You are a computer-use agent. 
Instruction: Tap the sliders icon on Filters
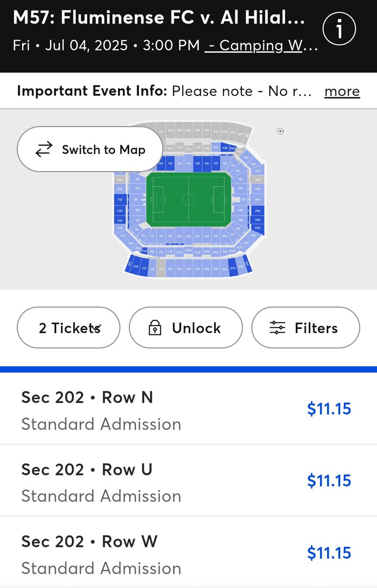(277, 328)
